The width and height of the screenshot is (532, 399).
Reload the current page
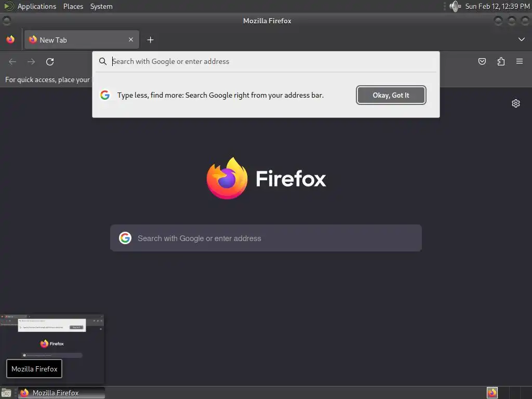pyautogui.click(x=50, y=61)
